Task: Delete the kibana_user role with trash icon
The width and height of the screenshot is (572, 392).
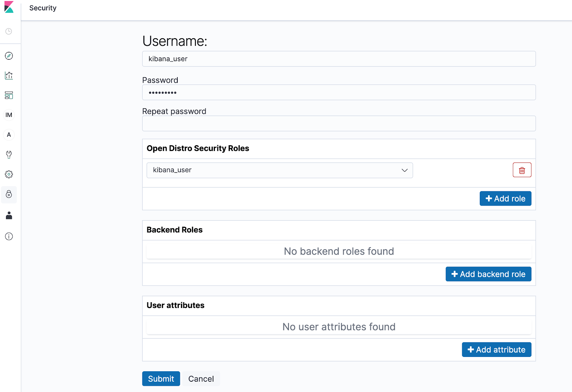Action: 522,170
